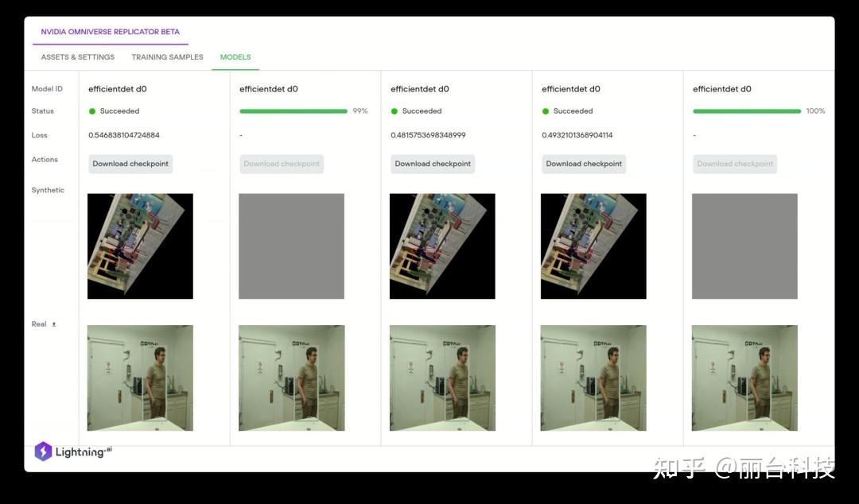Open the real sample image in first column
This screenshot has width=859, height=504.
click(x=140, y=377)
